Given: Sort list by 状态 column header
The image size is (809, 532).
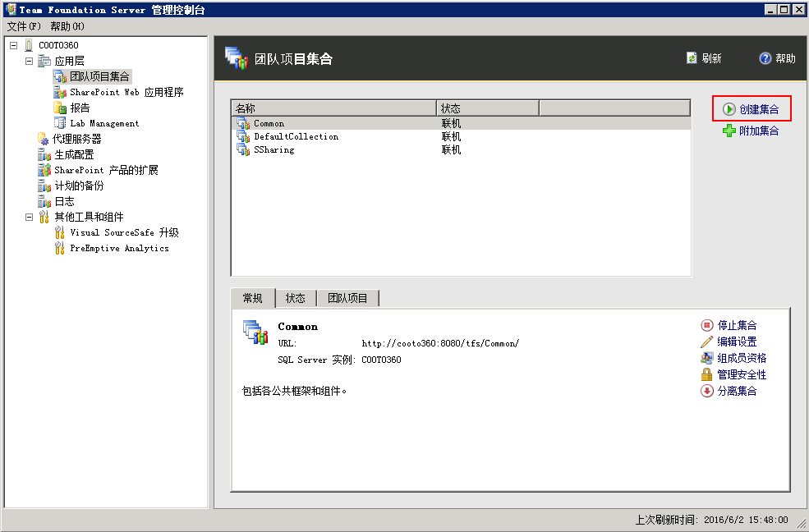Looking at the screenshot, I should pos(488,108).
